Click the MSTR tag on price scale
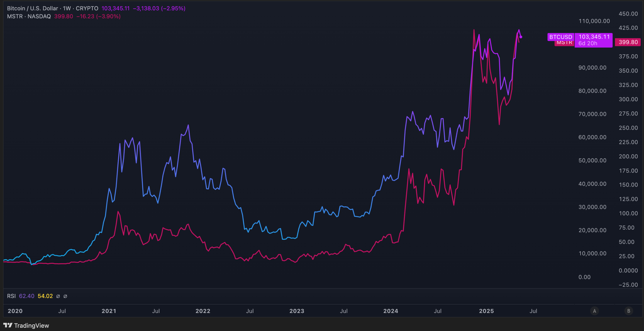The image size is (644, 331). click(564, 43)
